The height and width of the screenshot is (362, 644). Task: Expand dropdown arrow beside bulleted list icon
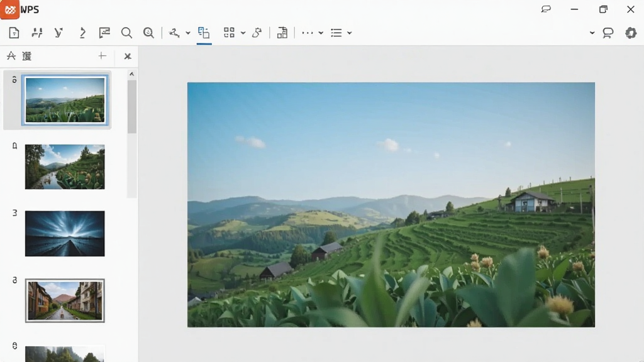pos(350,33)
